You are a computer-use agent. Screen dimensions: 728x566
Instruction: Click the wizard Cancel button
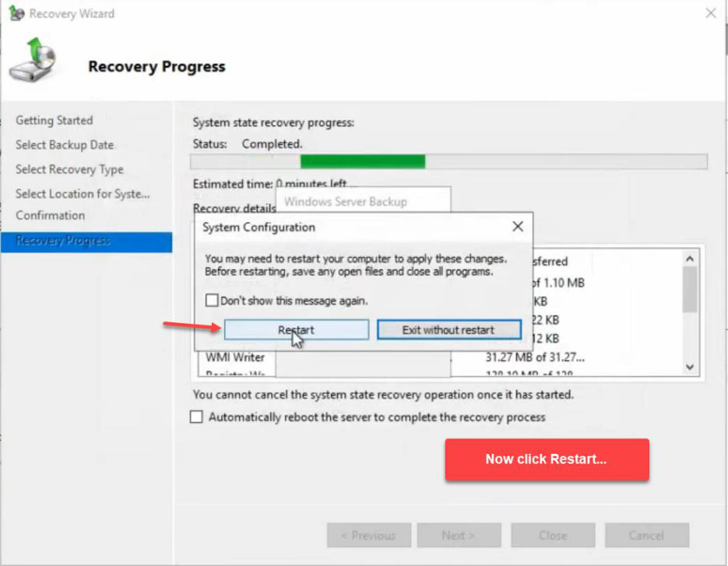coord(647,536)
